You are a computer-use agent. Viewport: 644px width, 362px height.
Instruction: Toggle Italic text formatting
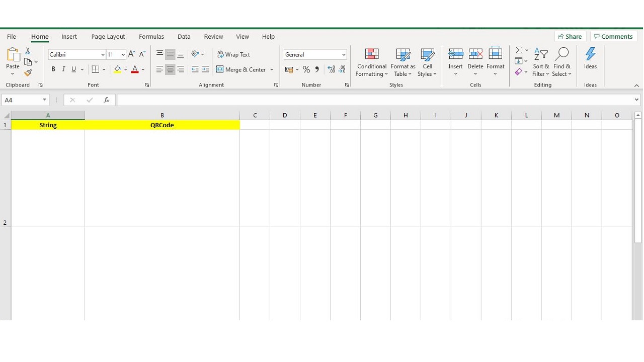(x=63, y=69)
